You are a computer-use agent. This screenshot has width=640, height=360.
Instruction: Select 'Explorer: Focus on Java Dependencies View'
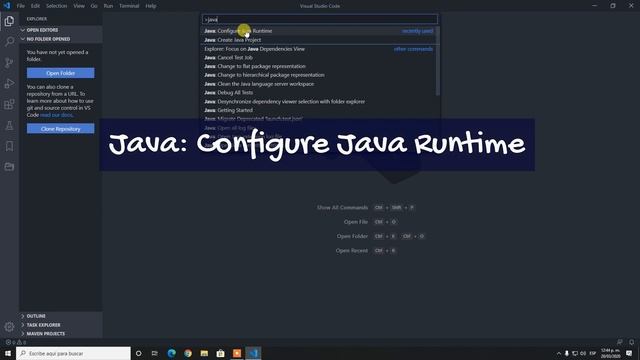pyautogui.click(x=320, y=49)
